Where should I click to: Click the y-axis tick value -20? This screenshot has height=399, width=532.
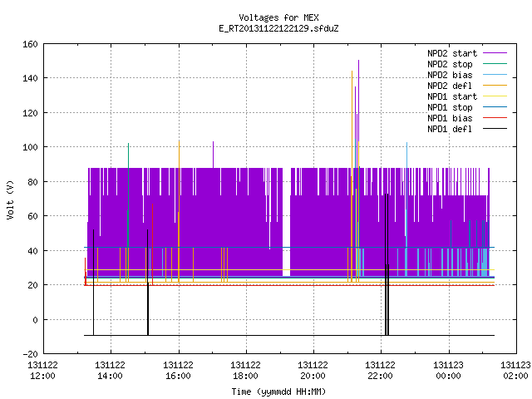click(x=30, y=354)
